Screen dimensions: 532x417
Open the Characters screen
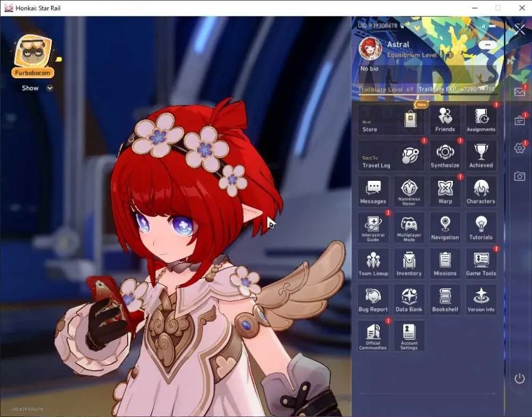pos(481,191)
